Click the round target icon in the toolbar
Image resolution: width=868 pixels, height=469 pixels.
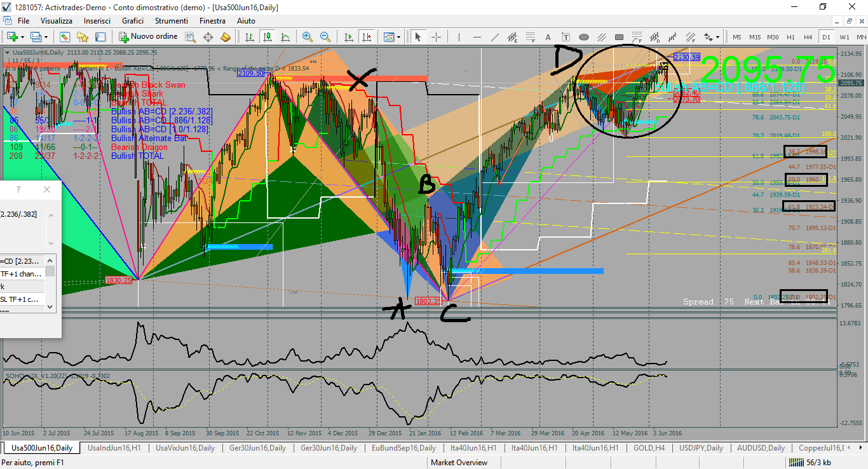tap(208, 37)
